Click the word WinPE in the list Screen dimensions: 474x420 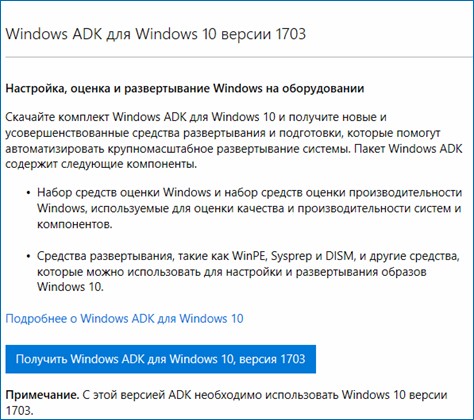[x=249, y=256]
